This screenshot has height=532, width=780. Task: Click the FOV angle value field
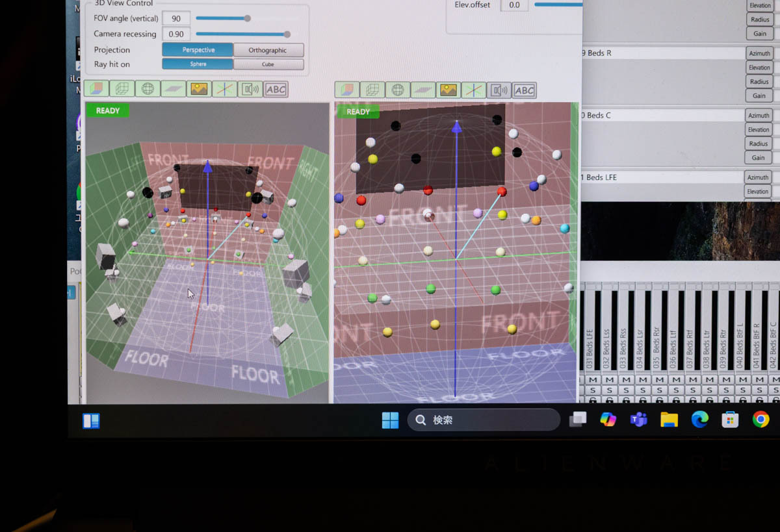[x=175, y=19]
